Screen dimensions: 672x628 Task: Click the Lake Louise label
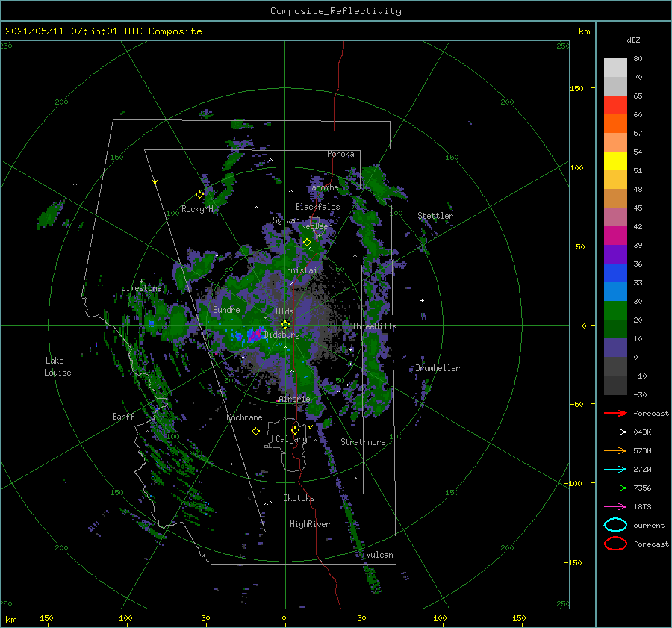pos(57,367)
